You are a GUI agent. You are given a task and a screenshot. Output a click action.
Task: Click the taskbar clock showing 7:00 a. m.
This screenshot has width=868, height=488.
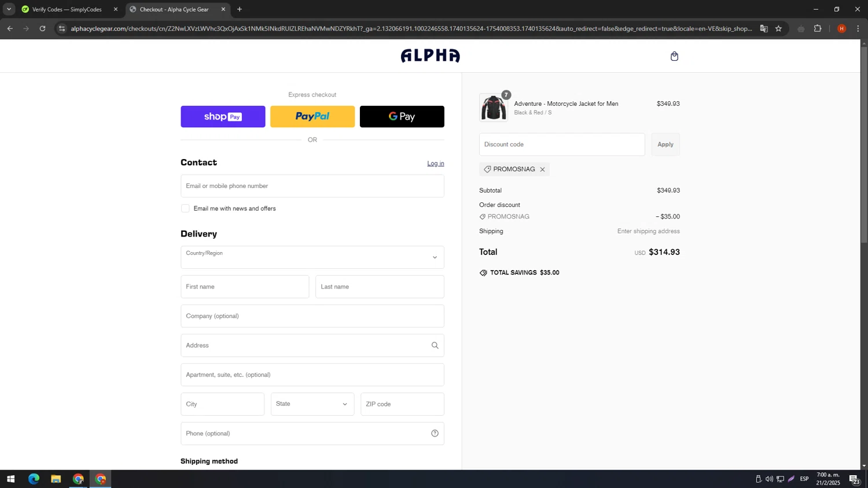pyautogui.click(x=828, y=479)
